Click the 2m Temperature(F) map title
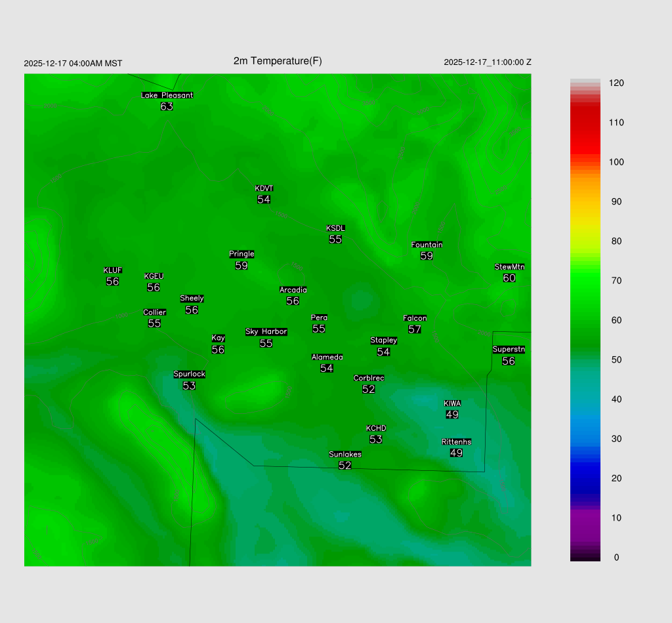Image resolution: width=672 pixels, height=623 pixels. tap(278, 61)
